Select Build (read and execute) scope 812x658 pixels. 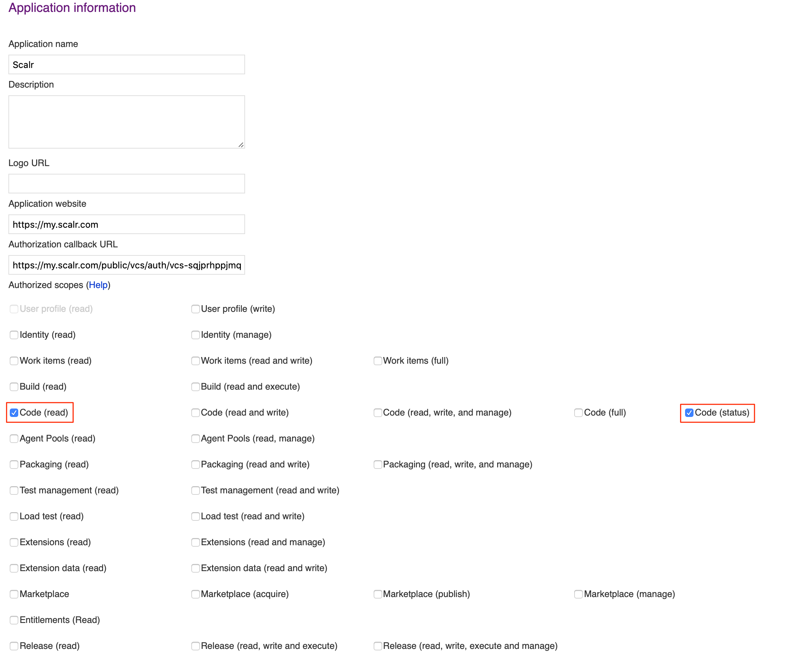click(x=195, y=386)
